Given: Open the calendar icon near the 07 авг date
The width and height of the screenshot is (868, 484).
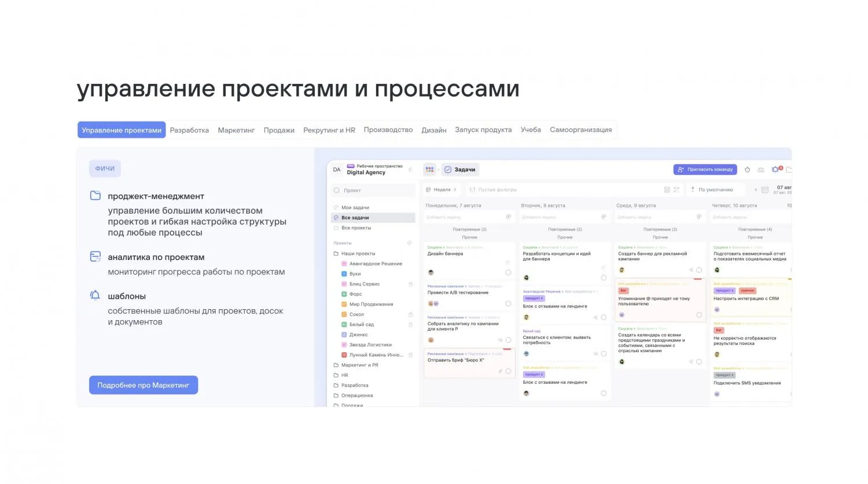Looking at the screenshot, I should click(764, 189).
